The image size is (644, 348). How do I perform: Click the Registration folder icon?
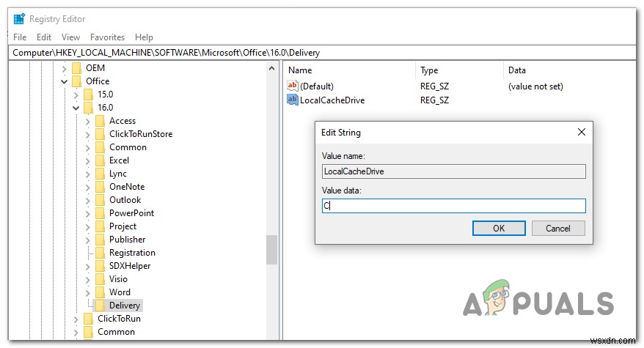pos(100,253)
